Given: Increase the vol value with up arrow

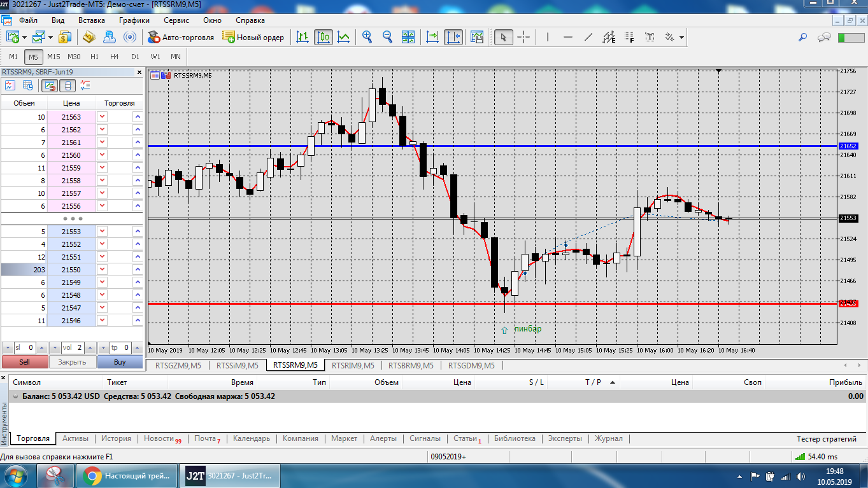Looking at the screenshot, I should [89, 348].
